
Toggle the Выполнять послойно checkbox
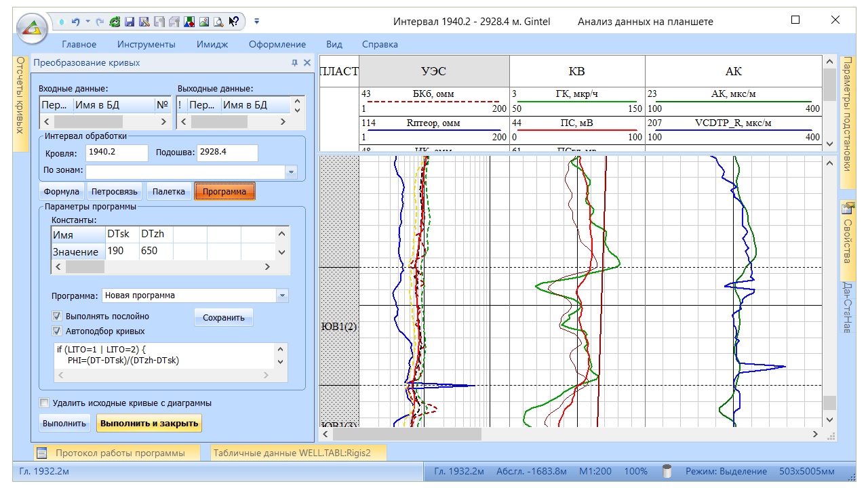[x=57, y=317]
